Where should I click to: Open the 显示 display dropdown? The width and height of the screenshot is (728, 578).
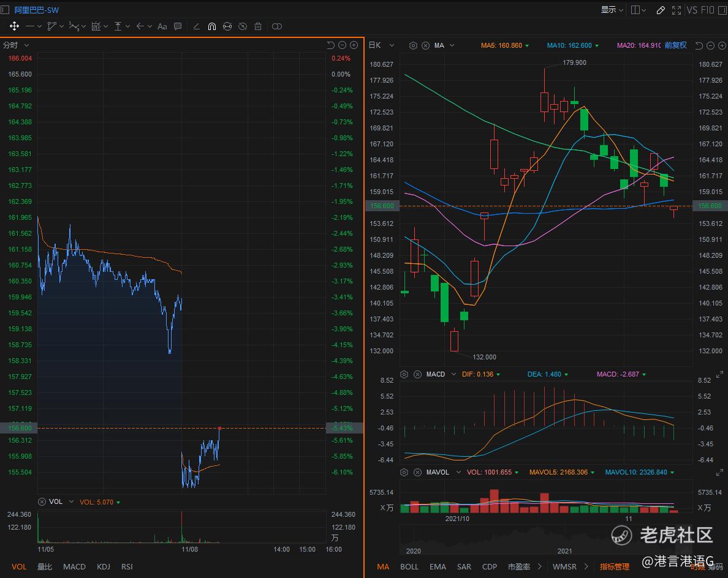pyautogui.click(x=612, y=10)
